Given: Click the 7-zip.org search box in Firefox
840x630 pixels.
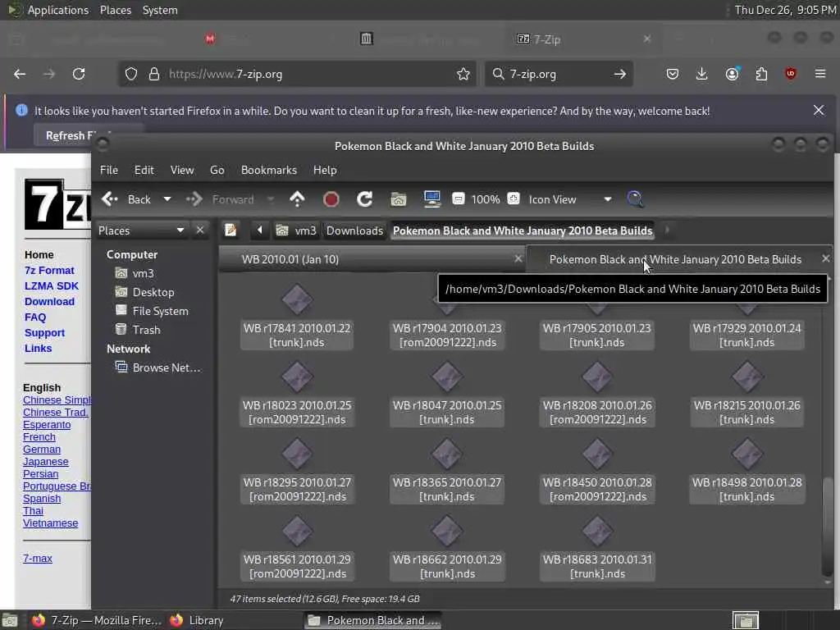Looking at the screenshot, I should [559, 74].
